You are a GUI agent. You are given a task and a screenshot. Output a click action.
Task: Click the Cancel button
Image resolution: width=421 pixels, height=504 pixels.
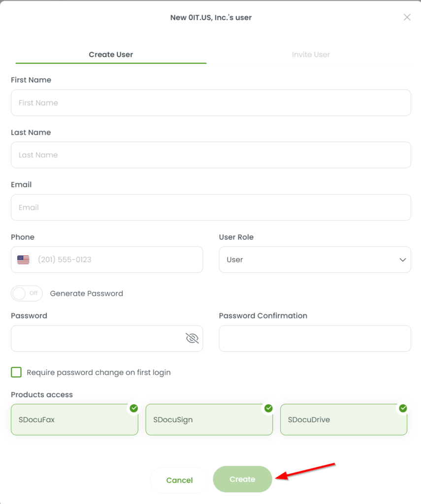point(179,480)
